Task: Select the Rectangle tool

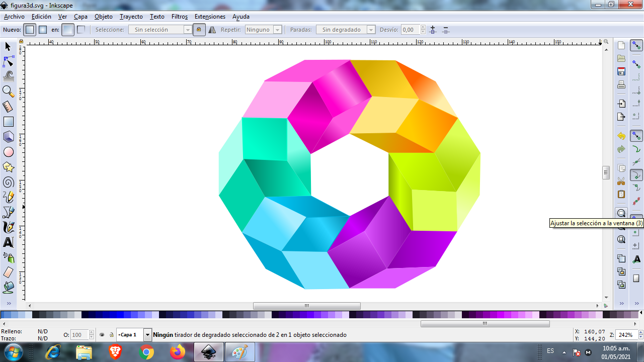Action: tap(8, 122)
